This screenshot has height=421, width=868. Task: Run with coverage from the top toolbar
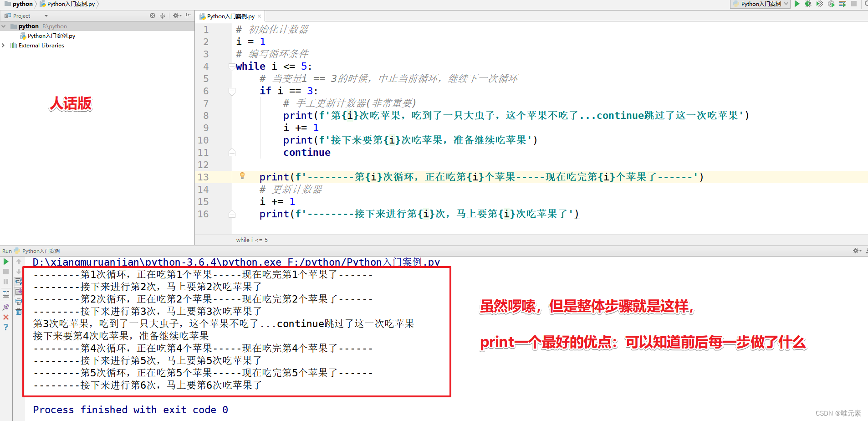(x=819, y=4)
